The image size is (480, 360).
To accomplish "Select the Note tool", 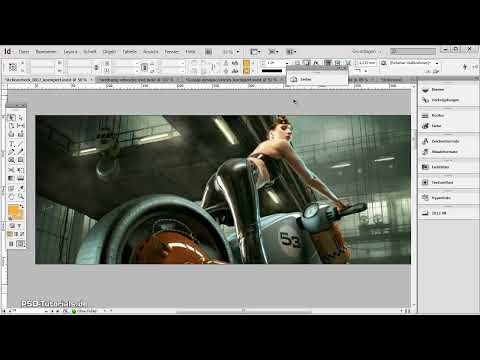I will coord(12,188).
